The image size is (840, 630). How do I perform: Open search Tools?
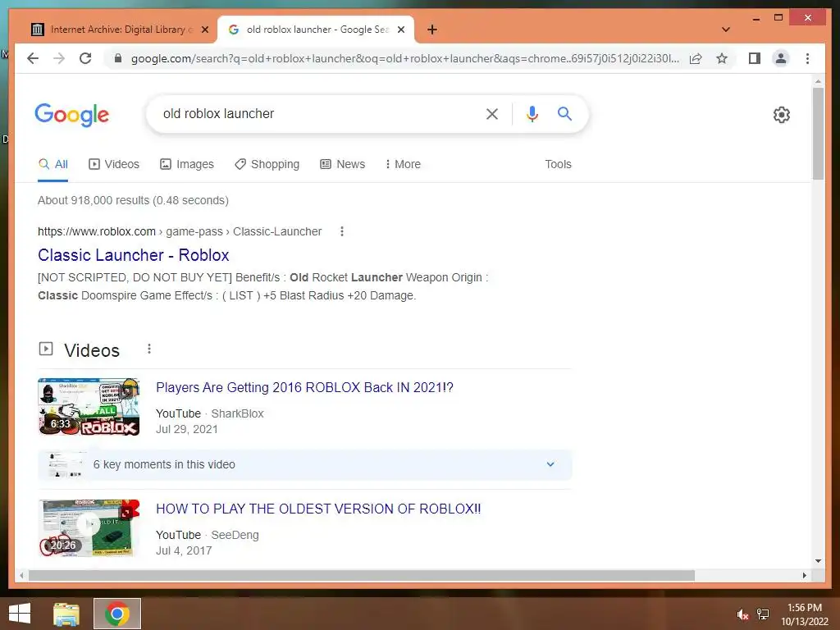coord(558,164)
